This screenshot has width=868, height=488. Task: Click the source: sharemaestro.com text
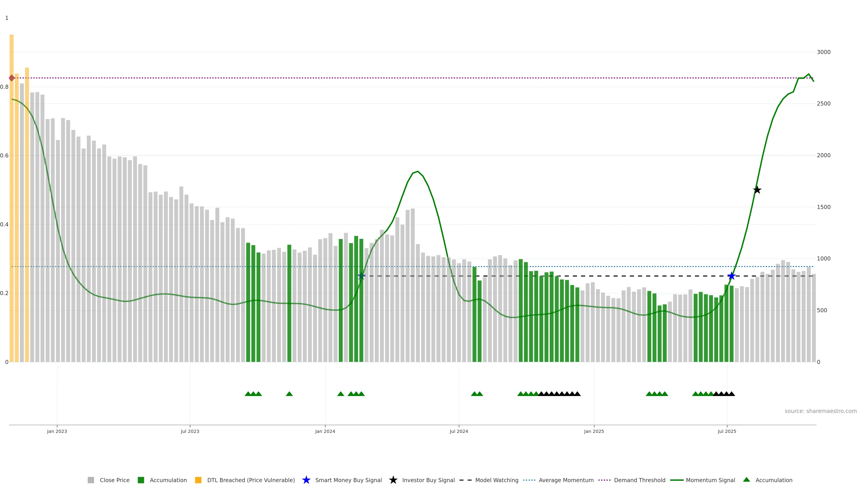click(821, 411)
